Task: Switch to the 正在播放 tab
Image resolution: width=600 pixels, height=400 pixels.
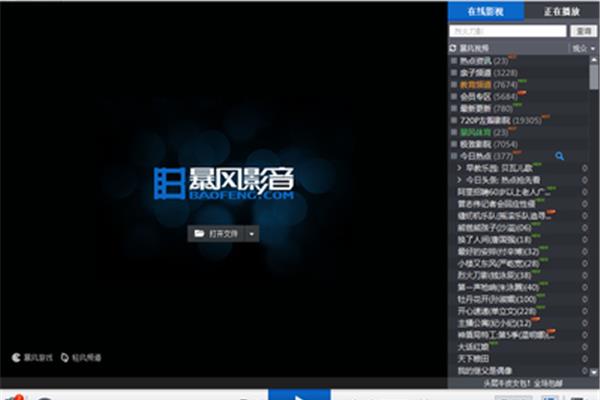Action: 562,11
